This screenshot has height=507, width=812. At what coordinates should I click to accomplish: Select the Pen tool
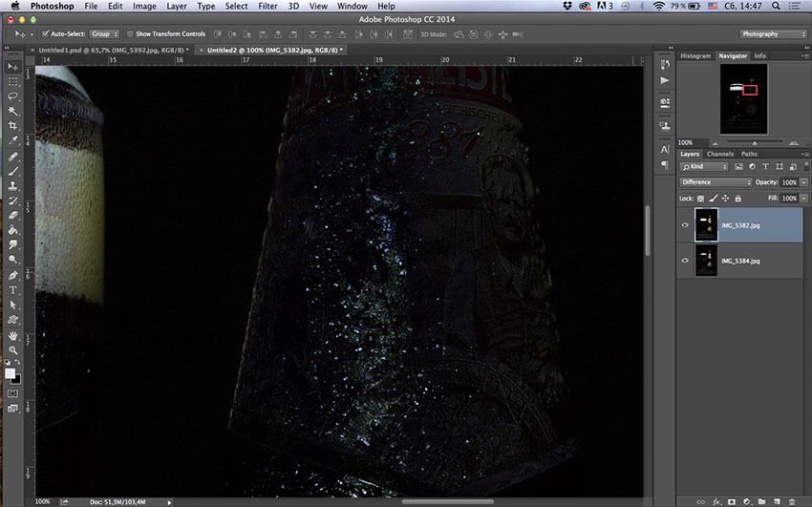pos(13,276)
